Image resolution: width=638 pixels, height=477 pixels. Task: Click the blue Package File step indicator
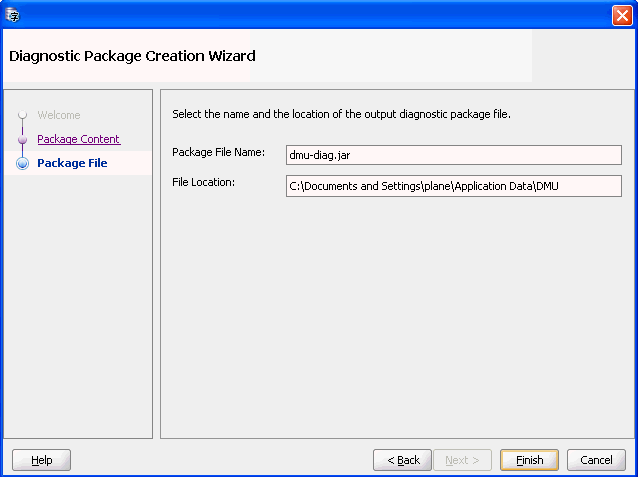(22, 163)
